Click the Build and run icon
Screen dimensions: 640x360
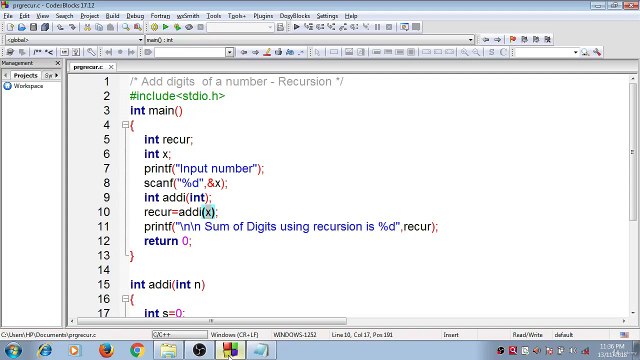click(x=177, y=27)
